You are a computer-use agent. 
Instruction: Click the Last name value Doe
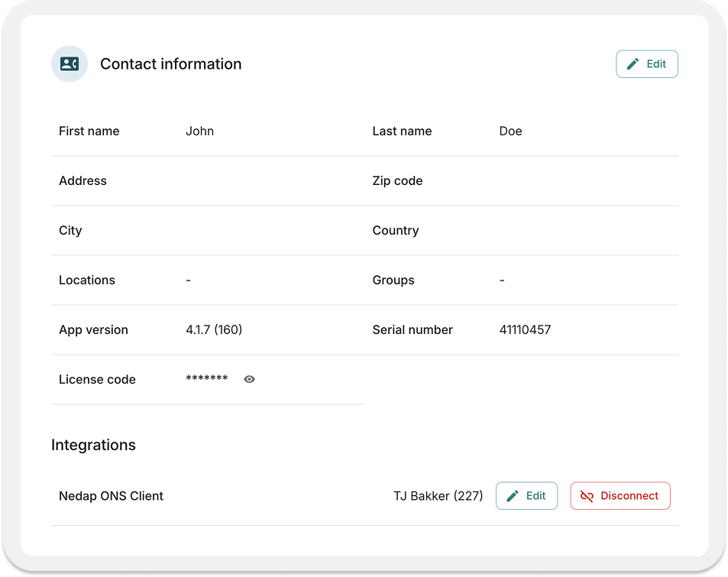tap(510, 131)
